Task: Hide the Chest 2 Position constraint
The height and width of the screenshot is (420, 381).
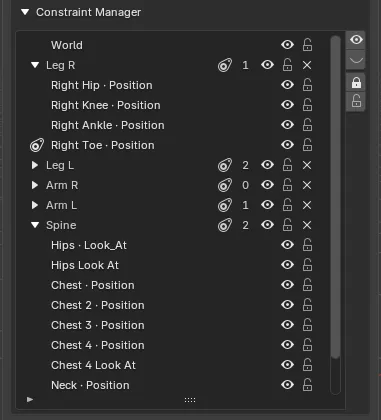Action: point(287,305)
